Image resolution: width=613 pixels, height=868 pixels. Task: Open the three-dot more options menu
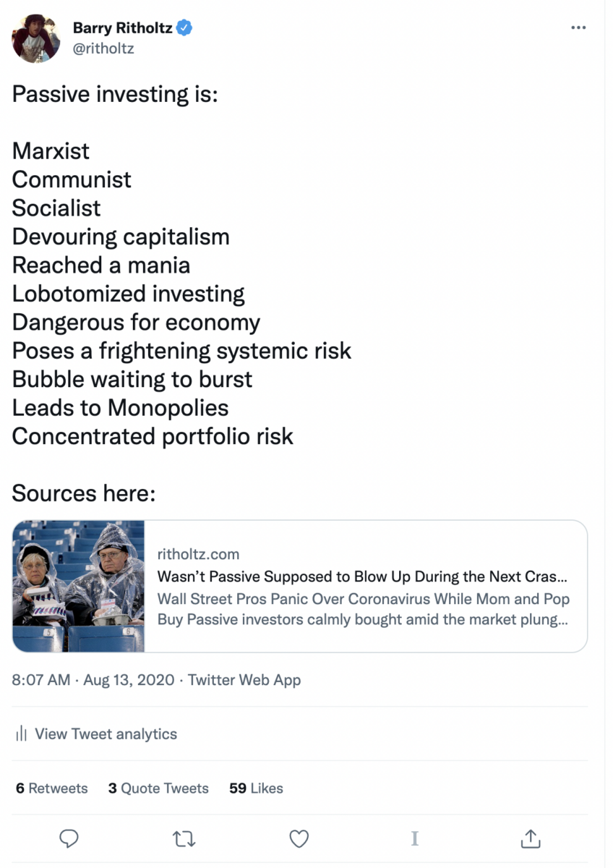[578, 27]
